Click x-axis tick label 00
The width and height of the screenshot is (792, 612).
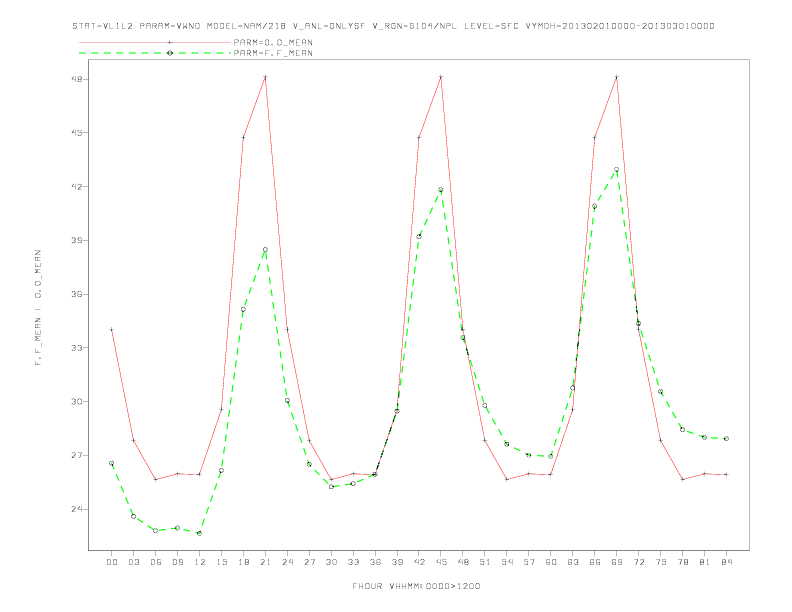(x=112, y=562)
